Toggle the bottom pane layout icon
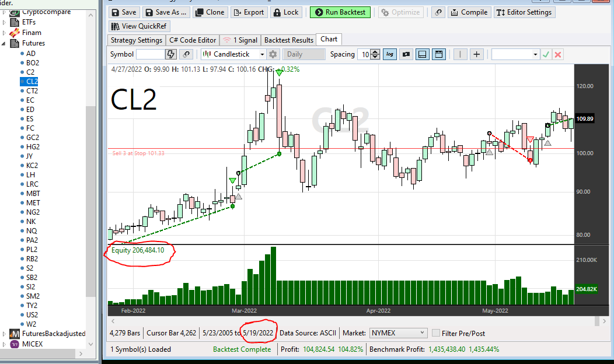This screenshot has height=364, width=614. (423, 54)
